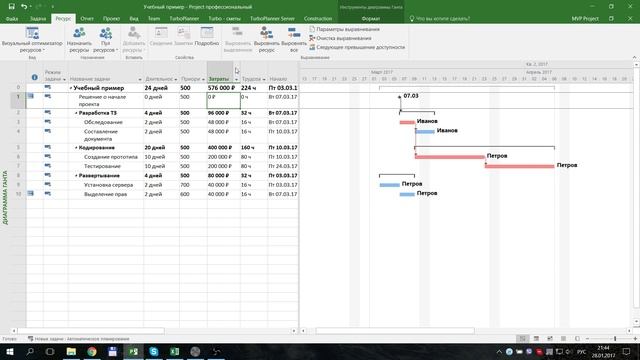Open the Team ribbon tab
Viewport: 640px width, 360px height.
pyautogui.click(x=154, y=19)
